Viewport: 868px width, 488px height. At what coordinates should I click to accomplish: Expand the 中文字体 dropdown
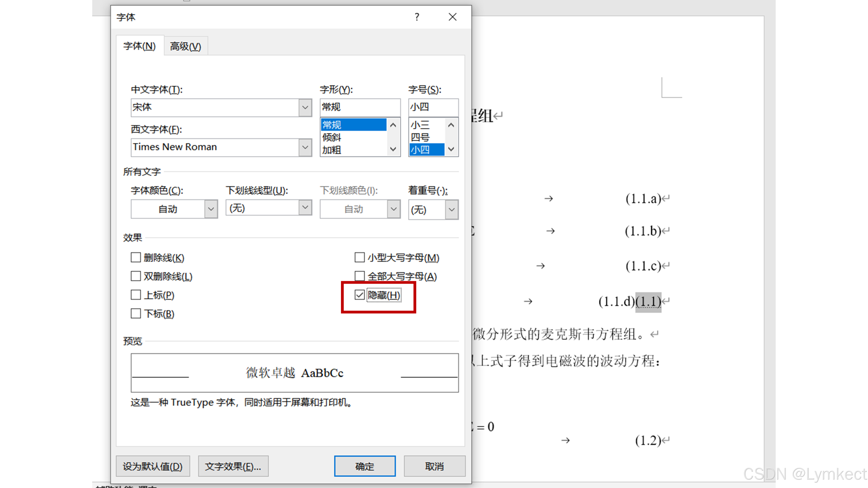tap(305, 108)
